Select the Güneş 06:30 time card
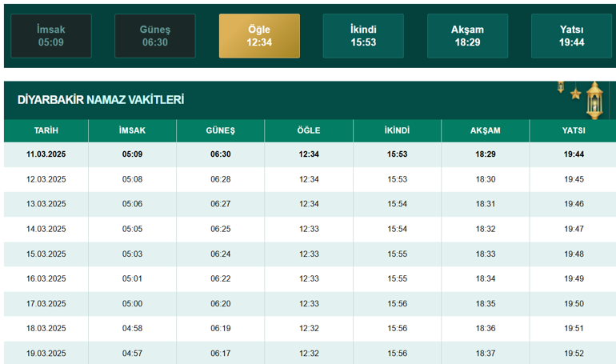 [154, 36]
